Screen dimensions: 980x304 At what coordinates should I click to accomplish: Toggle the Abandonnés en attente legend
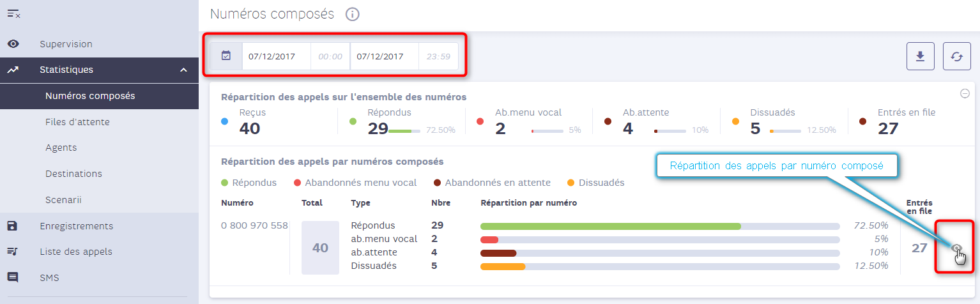[492, 183]
